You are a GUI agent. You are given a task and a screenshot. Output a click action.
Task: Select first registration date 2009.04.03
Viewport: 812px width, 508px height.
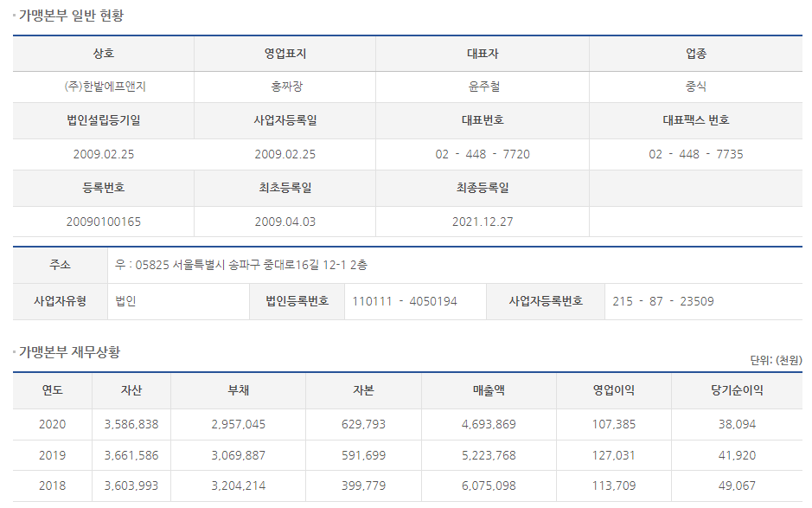[x=285, y=222]
